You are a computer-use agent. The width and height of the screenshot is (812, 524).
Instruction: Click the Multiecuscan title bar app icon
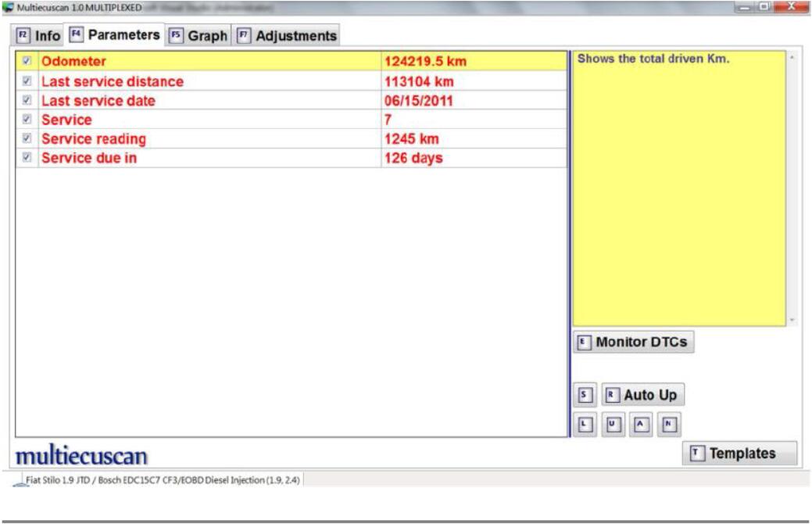8,7
